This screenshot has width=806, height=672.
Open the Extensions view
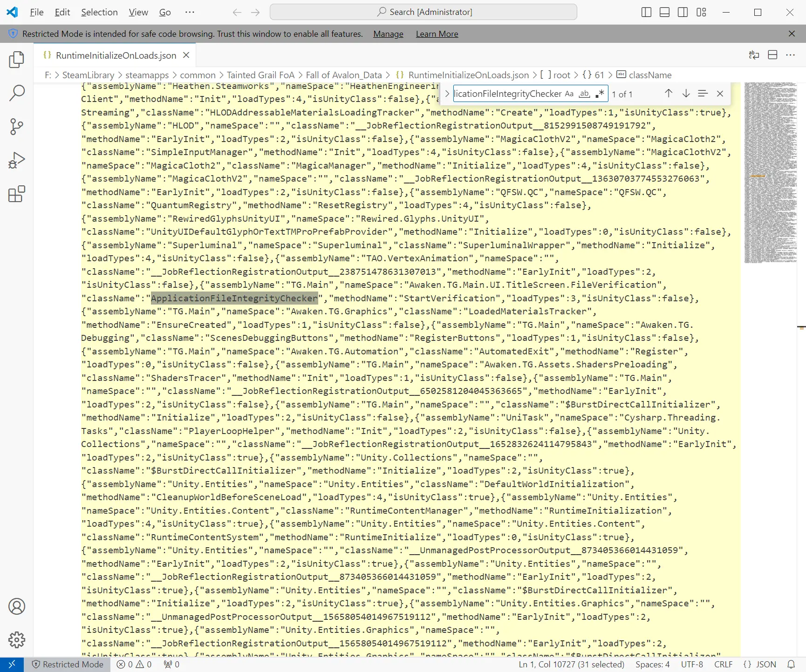tap(17, 194)
